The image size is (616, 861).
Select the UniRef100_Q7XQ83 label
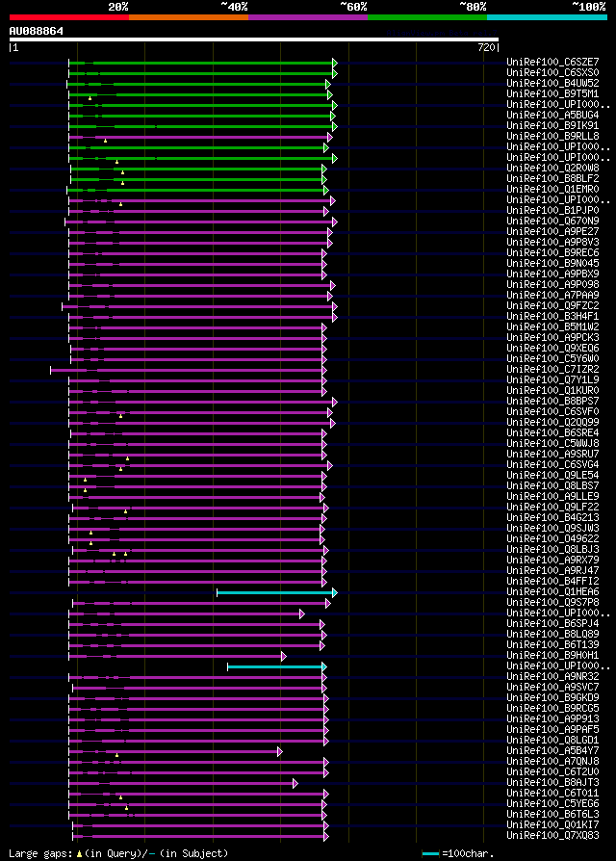(x=552, y=836)
